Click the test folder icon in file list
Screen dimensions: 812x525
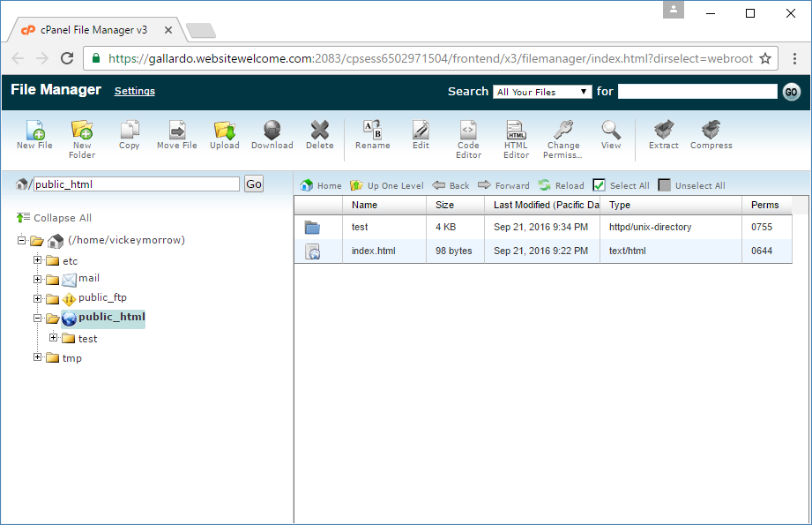coord(312,227)
